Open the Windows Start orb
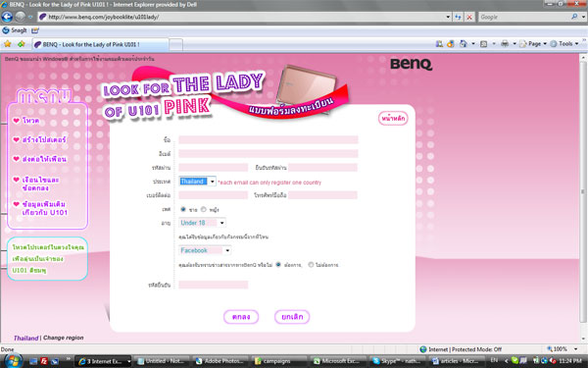The height and width of the screenshot is (368, 588). tap(13, 360)
